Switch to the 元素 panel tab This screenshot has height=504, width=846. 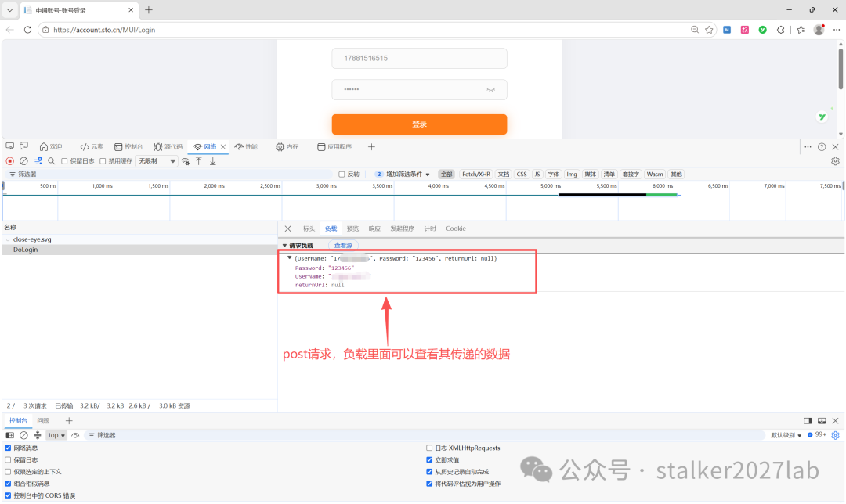click(91, 146)
